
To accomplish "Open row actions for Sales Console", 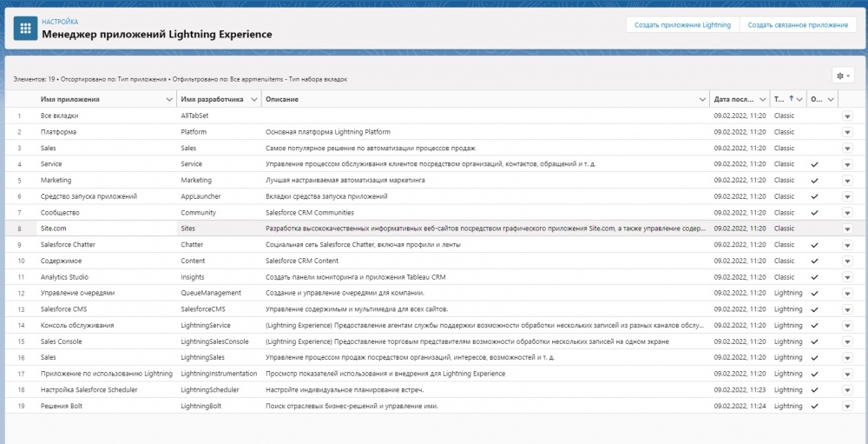I will pos(847,341).
